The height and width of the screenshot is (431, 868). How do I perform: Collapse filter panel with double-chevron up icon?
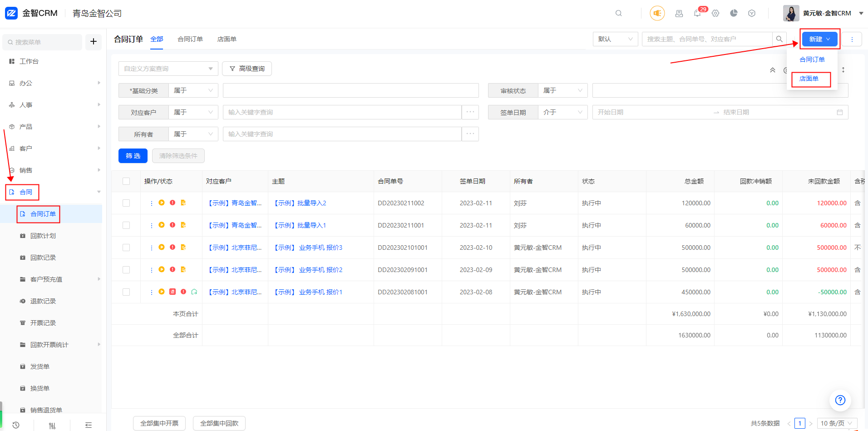pyautogui.click(x=772, y=70)
